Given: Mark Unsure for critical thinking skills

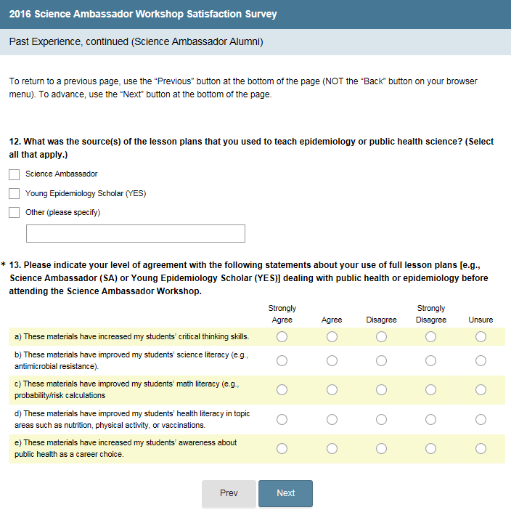Looking at the screenshot, I should pos(481,337).
